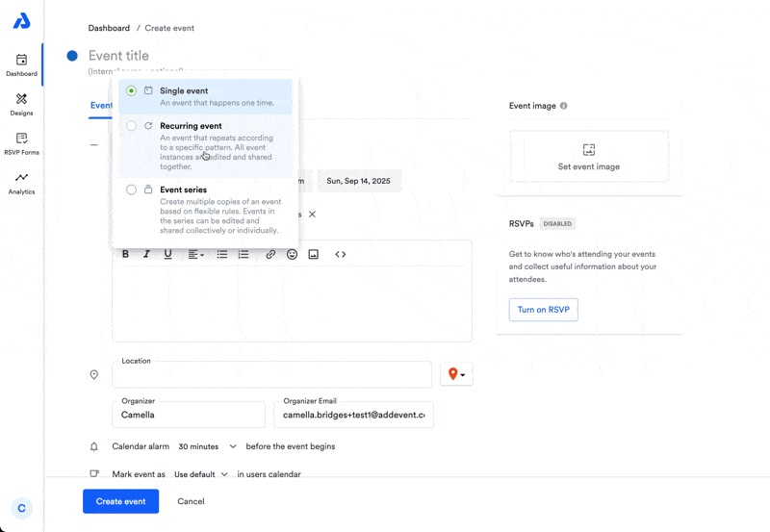Toggle bold text formatting

point(126,254)
